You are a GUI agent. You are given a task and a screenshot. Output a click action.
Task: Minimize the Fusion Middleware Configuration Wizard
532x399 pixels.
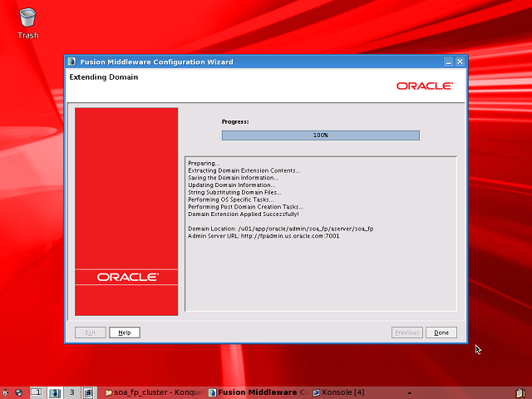click(449, 62)
